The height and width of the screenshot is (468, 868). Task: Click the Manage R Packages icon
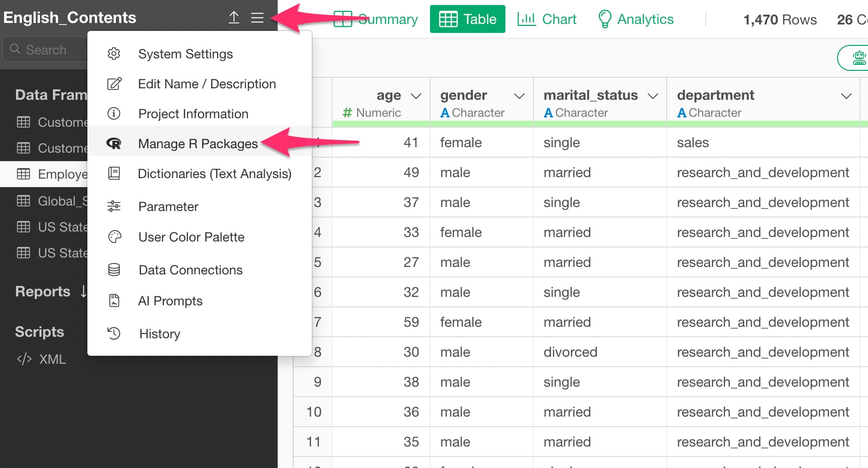point(114,144)
